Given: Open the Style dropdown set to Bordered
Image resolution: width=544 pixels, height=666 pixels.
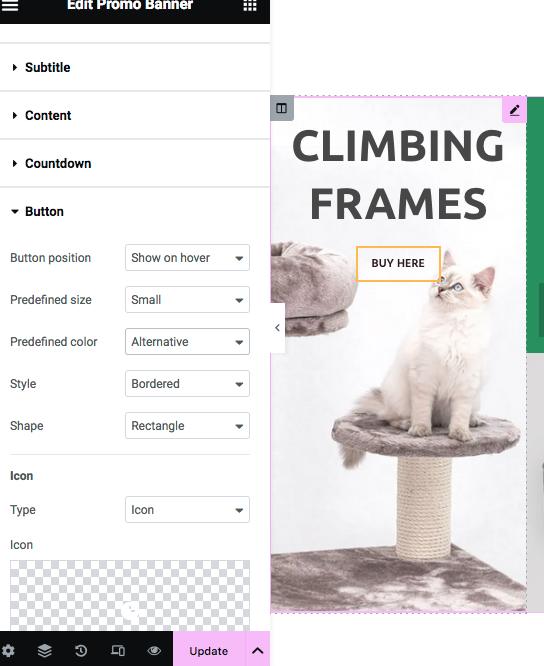Looking at the screenshot, I should pyautogui.click(x=187, y=384).
